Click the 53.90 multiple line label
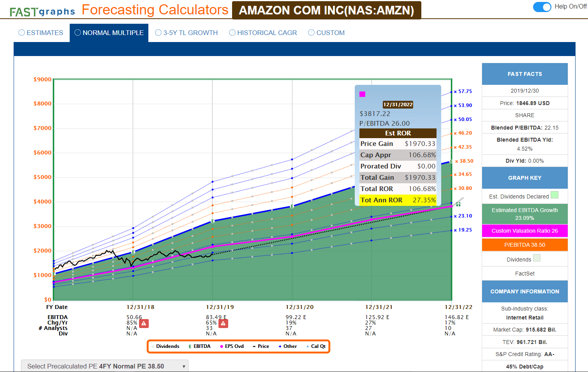 463,105
